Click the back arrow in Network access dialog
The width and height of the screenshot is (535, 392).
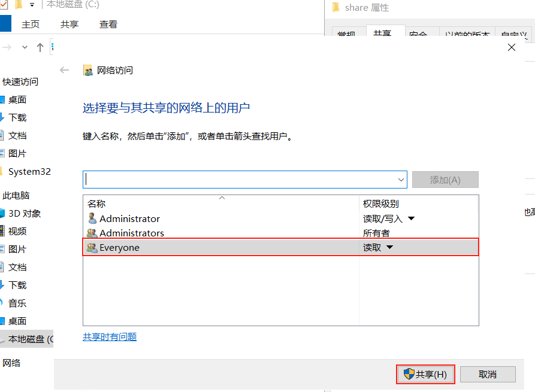64,70
